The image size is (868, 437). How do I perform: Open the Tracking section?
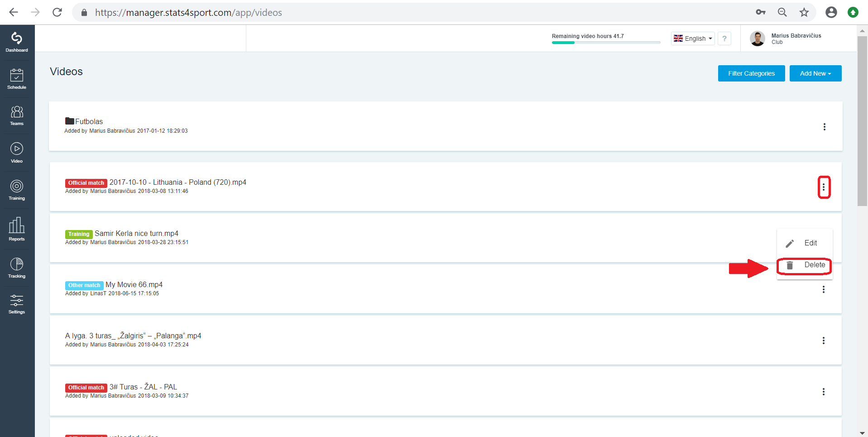17,268
